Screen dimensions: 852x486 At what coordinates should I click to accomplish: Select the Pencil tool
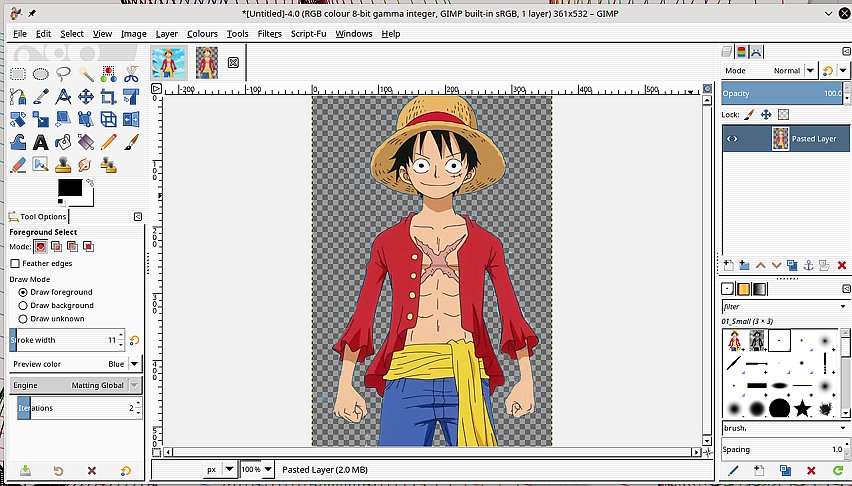[x=108, y=142]
